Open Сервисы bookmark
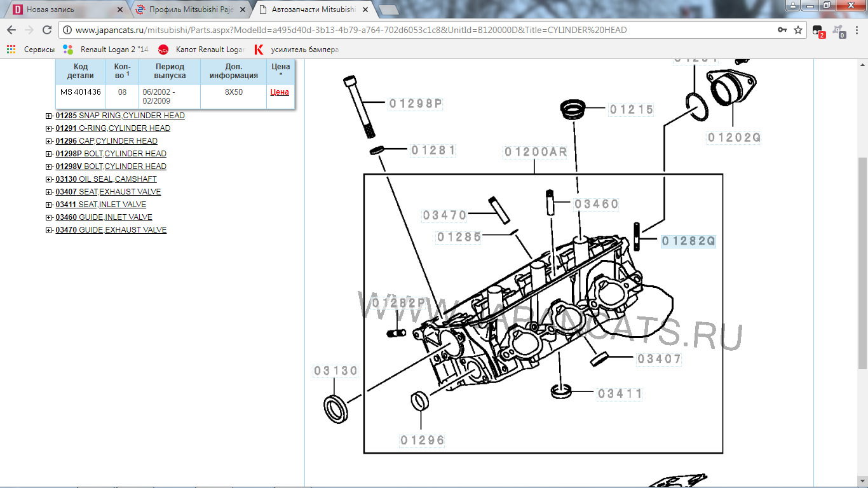The width and height of the screenshot is (868, 488). [x=39, y=49]
